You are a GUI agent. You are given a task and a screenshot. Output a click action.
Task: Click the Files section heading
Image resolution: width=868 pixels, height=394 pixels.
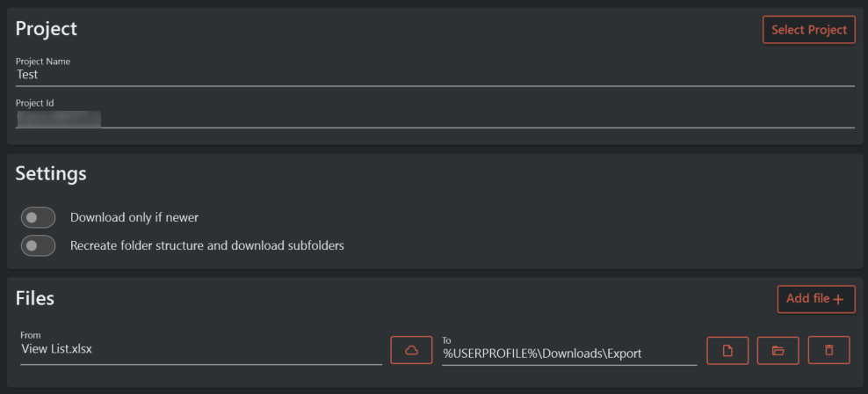pyautogui.click(x=35, y=298)
